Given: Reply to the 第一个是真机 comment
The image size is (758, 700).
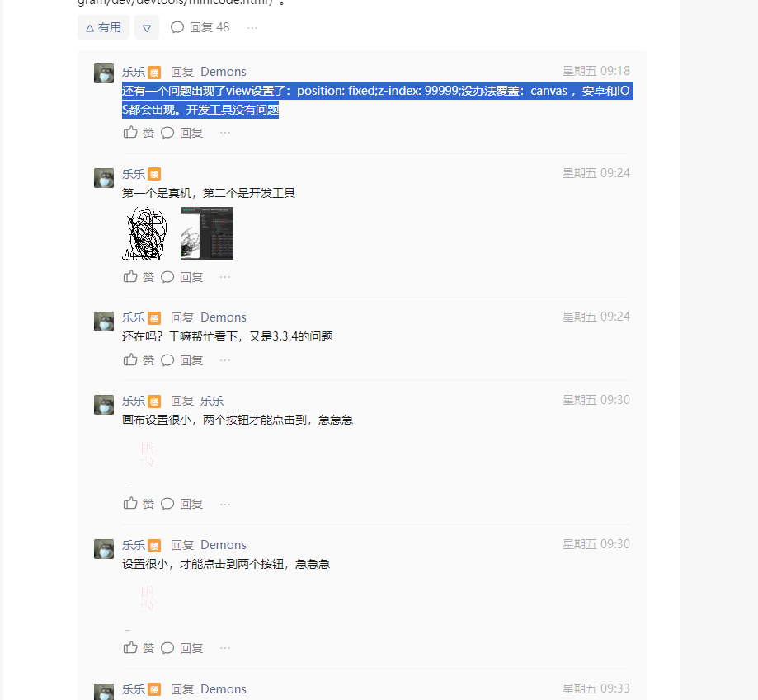Looking at the screenshot, I should click(x=181, y=277).
